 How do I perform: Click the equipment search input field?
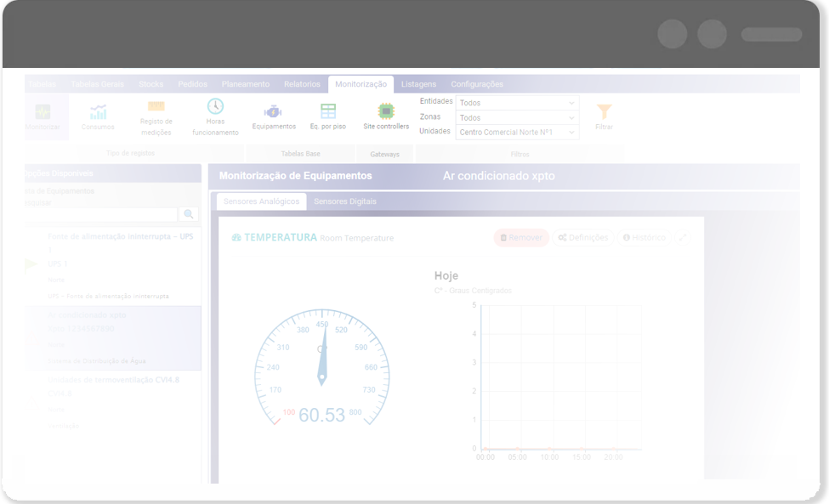point(100,215)
